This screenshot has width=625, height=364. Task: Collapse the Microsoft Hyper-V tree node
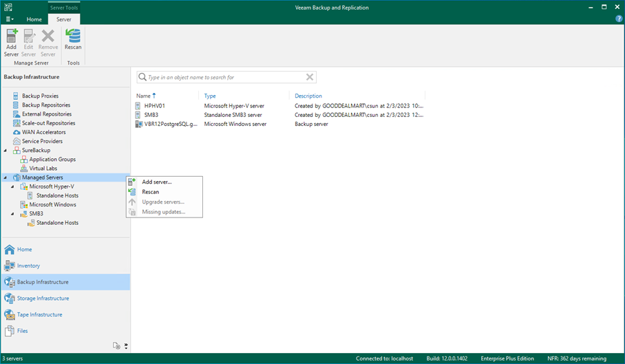(x=12, y=186)
